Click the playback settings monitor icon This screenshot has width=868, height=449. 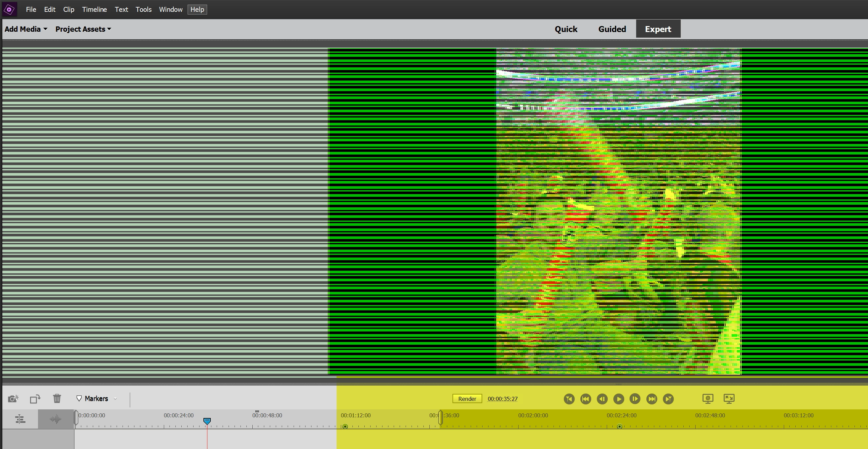[x=707, y=399]
